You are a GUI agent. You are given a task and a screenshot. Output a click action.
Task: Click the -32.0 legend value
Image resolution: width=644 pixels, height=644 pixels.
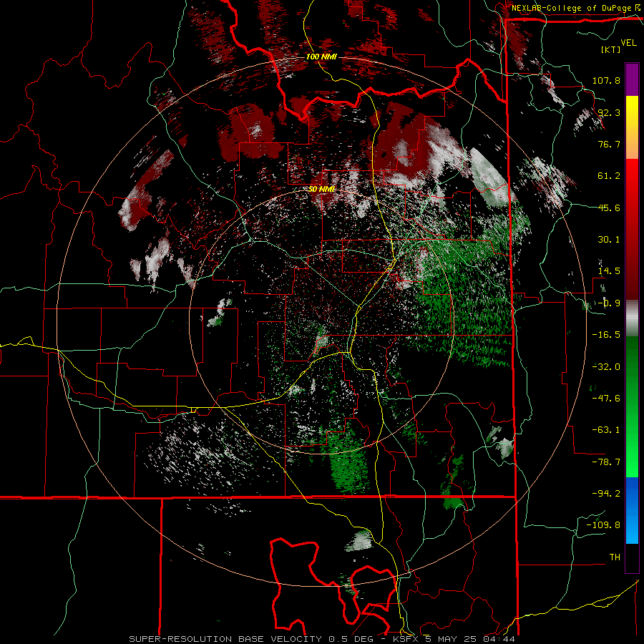(x=606, y=367)
